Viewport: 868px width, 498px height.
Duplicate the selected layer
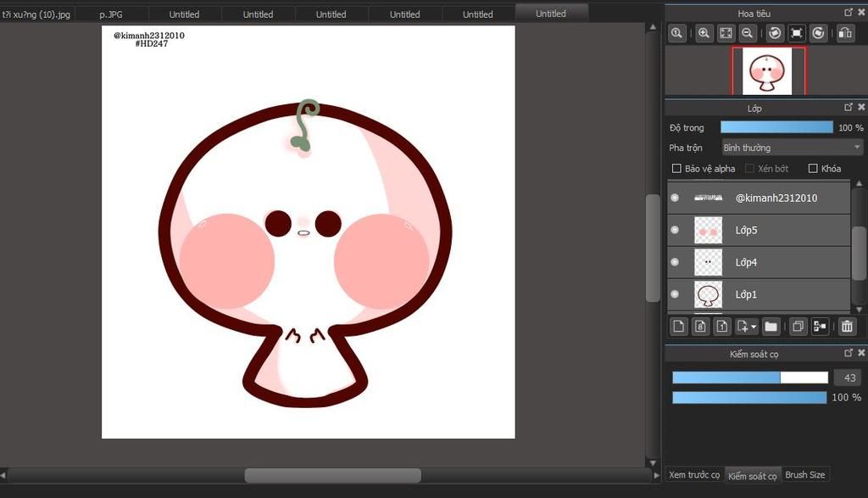tap(798, 327)
